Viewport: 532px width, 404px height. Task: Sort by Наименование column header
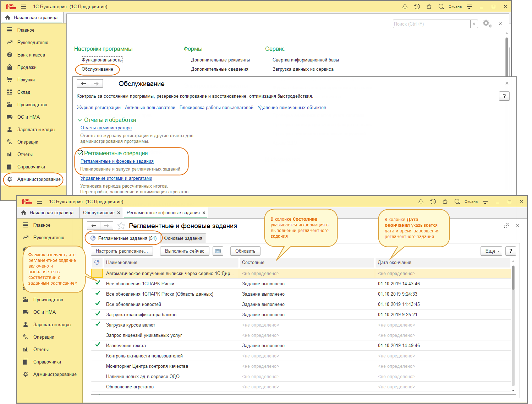[x=172, y=262]
